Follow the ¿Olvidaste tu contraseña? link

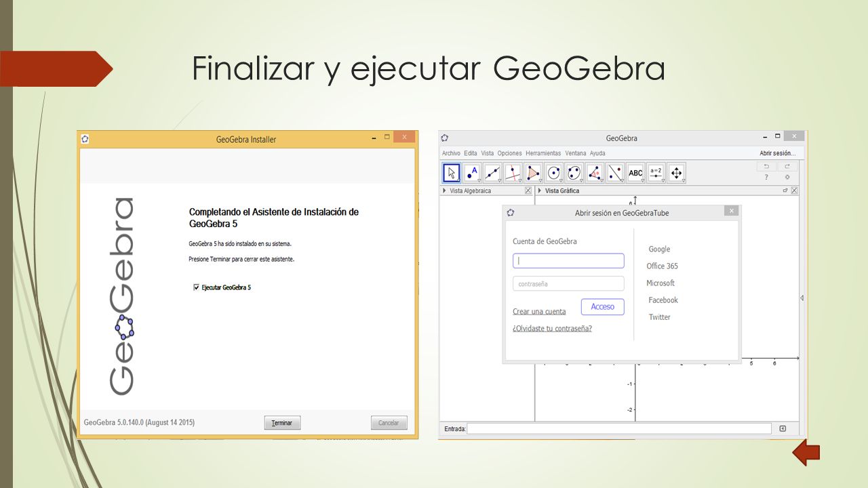[x=552, y=329]
